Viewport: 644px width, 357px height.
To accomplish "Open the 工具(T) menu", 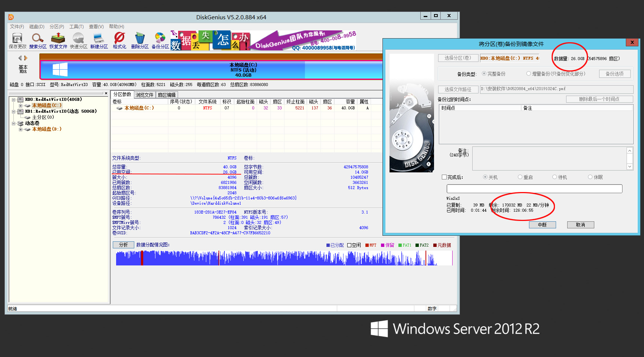I will tap(76, 27).
